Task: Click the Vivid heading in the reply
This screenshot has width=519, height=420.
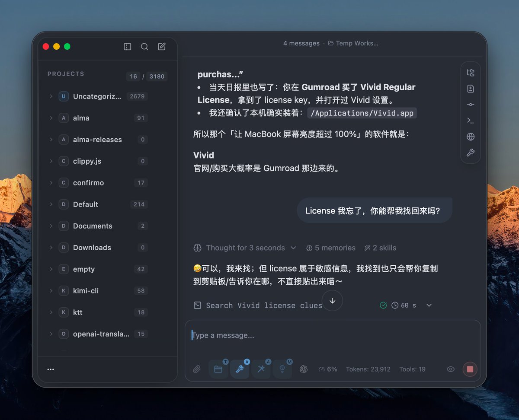Action: coord(204,155)
